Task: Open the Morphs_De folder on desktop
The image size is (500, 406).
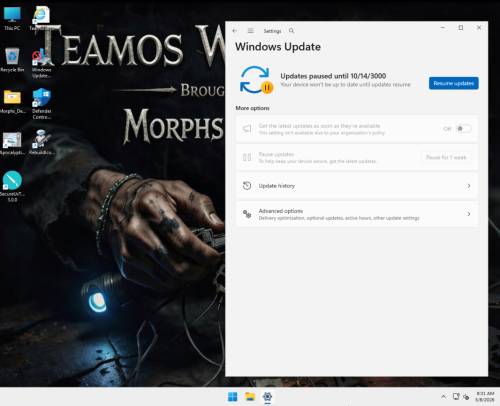Action: (12, 102)
